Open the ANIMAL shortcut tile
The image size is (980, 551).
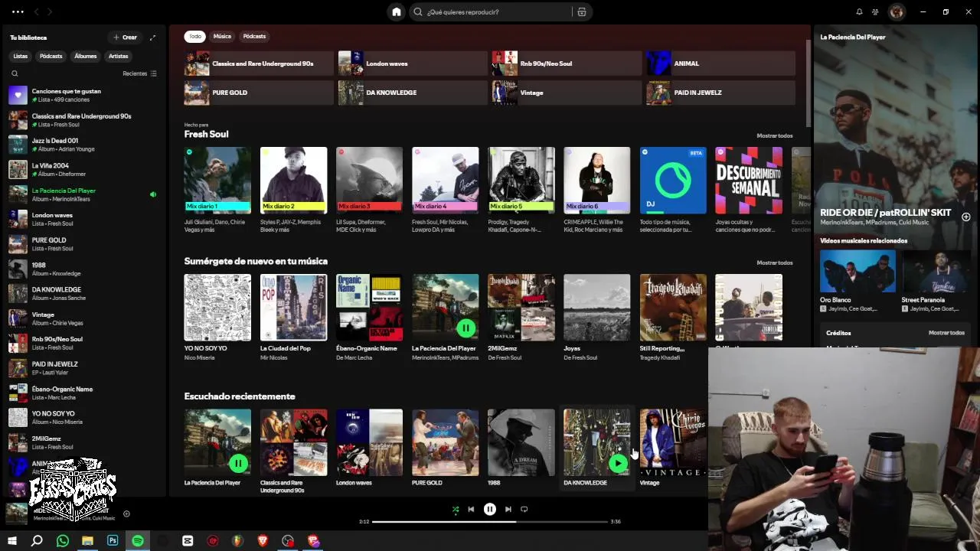[x=720, y=64]
